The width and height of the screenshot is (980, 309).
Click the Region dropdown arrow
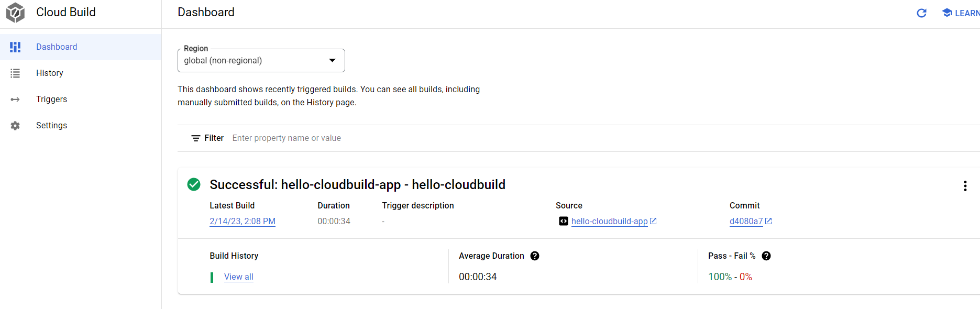point(332,61)
